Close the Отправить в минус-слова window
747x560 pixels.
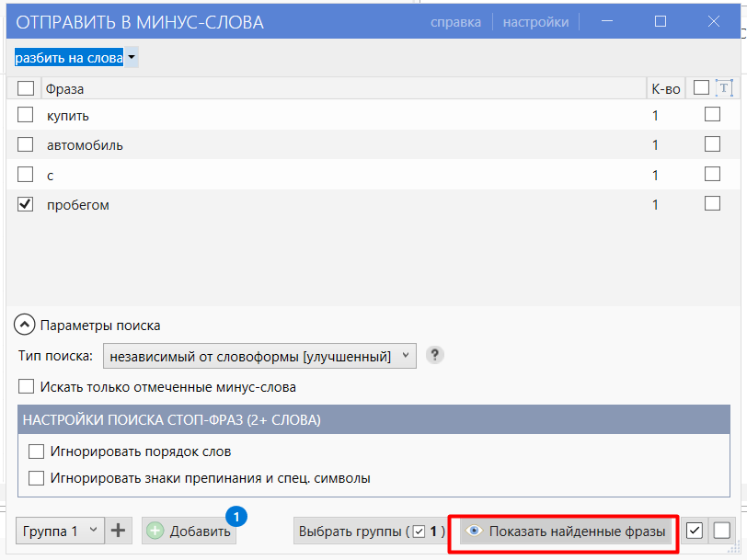coord(714,21)
